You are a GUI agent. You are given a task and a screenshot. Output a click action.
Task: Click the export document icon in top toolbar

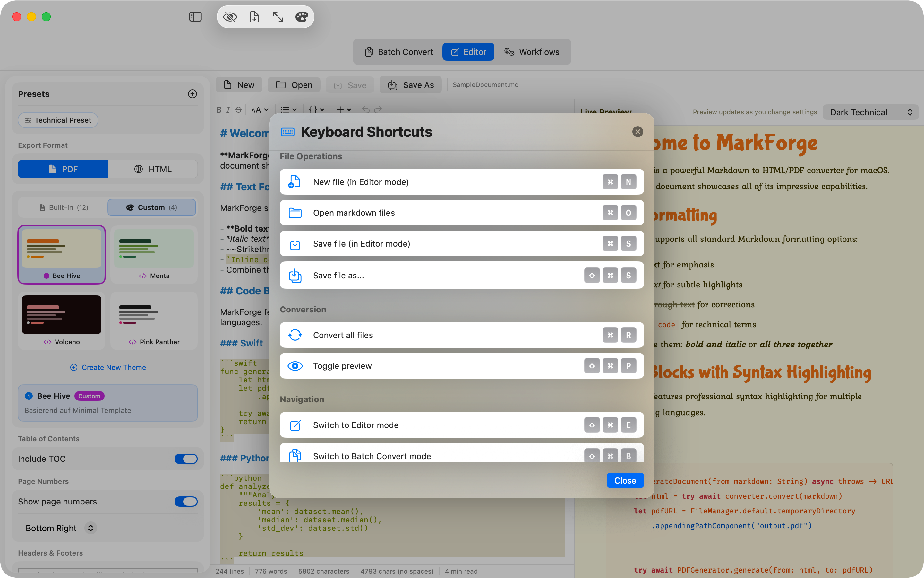point(254,16)
